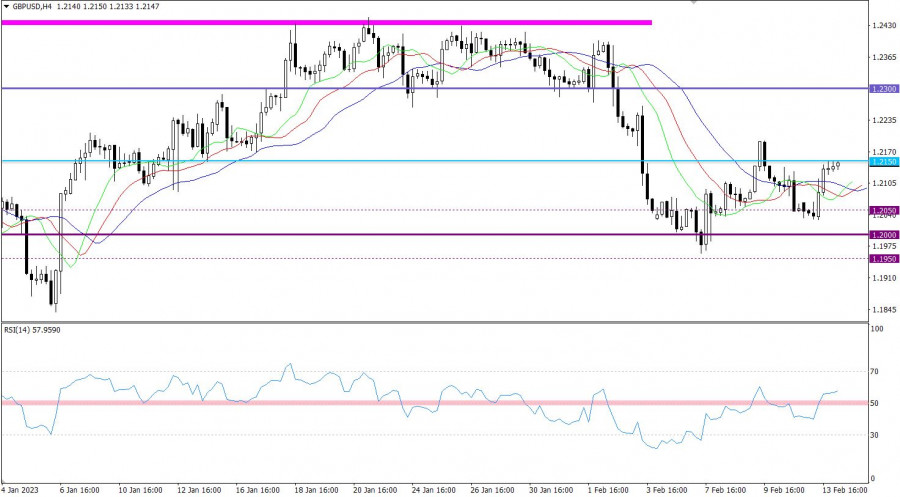Click the dark purple 1.2000 support line
900x497 pixels.
click(x=400, y=235)
